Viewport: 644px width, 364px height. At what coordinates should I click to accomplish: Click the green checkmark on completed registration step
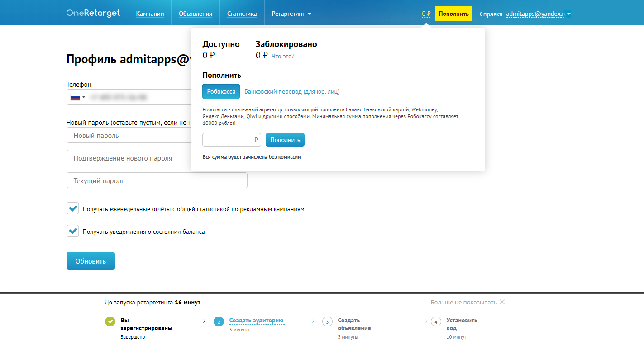(x=110, y=321)
